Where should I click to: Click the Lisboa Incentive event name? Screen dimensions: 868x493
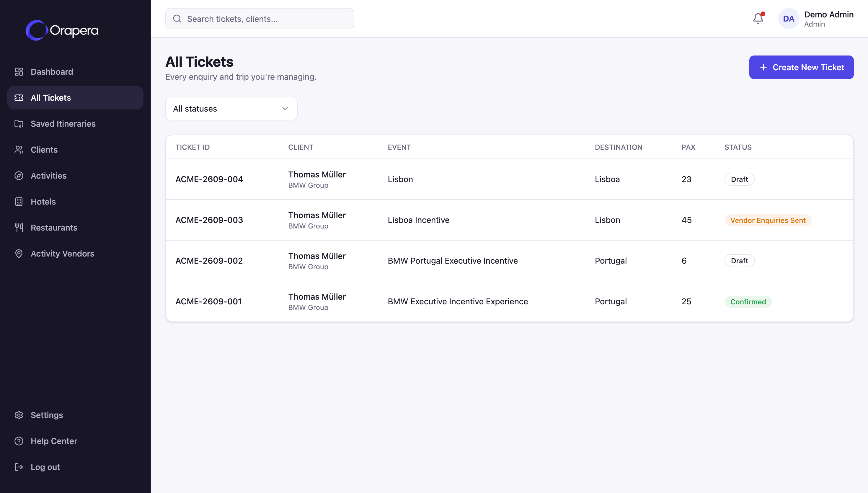tap(418, 220)
